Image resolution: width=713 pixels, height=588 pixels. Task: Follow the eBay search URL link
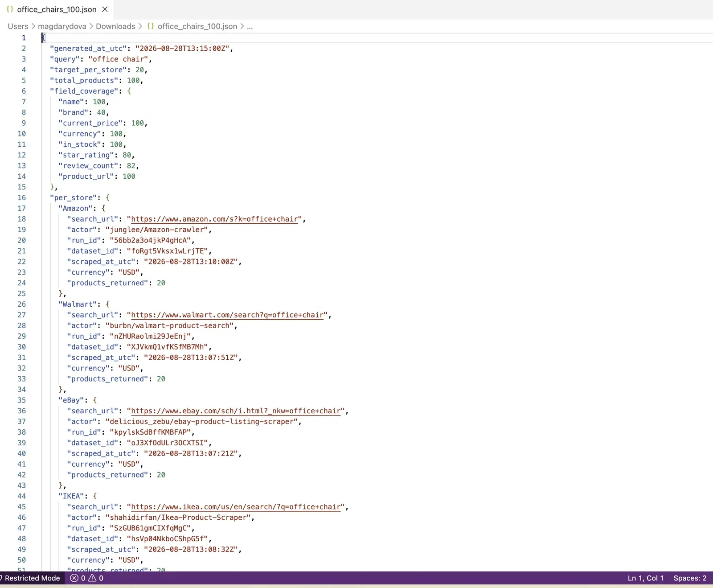click(x=236, y=411)
